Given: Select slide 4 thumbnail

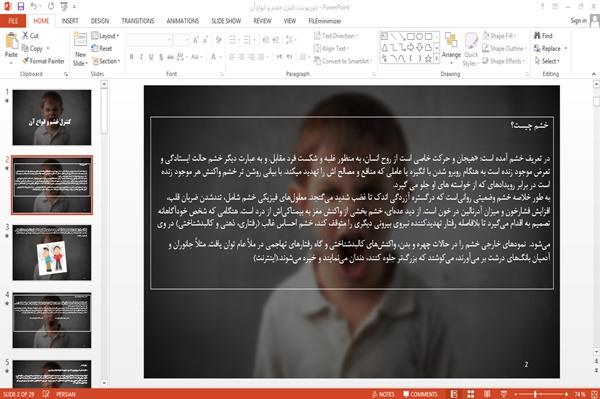Looking at the screenshot, I should pos(52,320).
